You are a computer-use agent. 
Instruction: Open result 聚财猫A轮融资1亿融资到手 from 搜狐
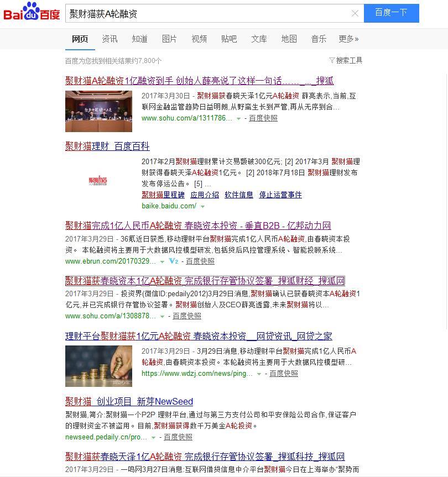point(199,81)
